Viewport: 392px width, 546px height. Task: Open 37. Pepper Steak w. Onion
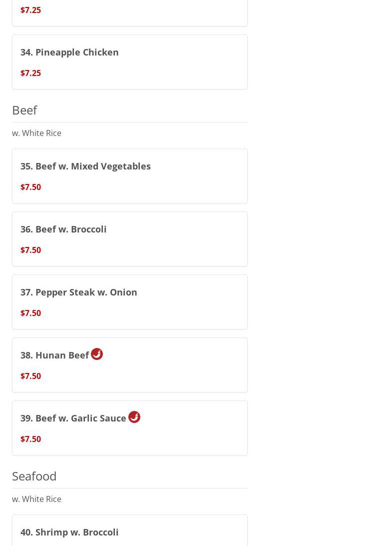[x=78, y=292]
